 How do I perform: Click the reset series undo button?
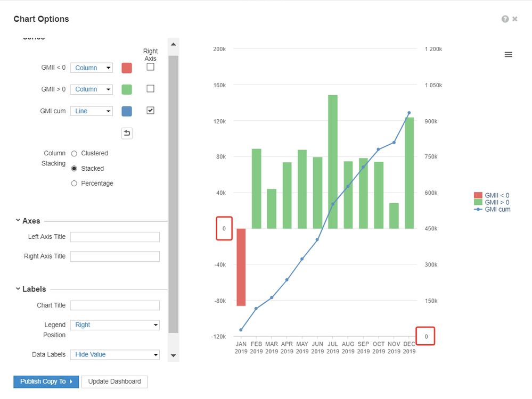(x=127, y=133)
